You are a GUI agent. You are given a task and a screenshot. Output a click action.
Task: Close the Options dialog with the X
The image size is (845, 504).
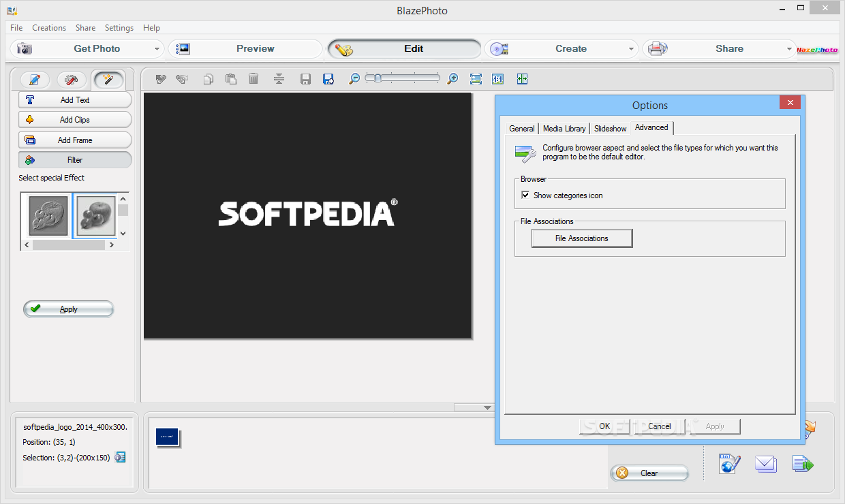(x=790, y=103)
